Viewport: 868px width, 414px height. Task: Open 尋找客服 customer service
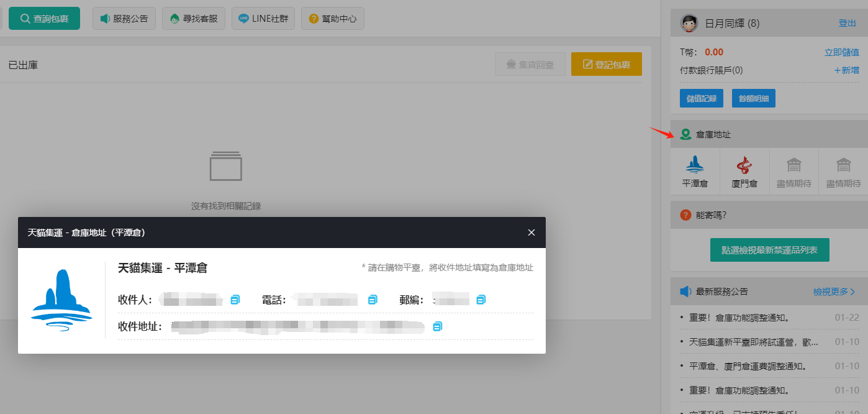click(x=193, y=19)
